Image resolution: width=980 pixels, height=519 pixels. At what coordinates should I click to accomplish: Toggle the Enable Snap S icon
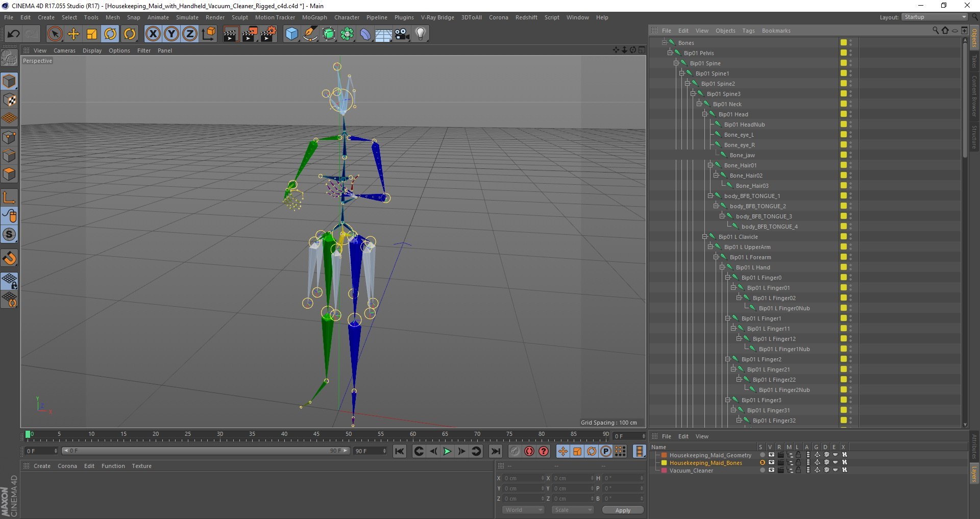(x=9, y=234)
